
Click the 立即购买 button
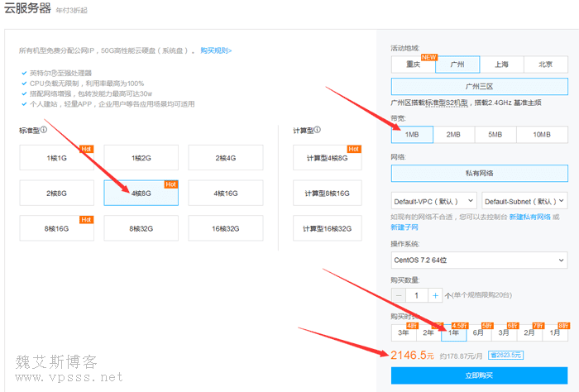click(479, 375)
